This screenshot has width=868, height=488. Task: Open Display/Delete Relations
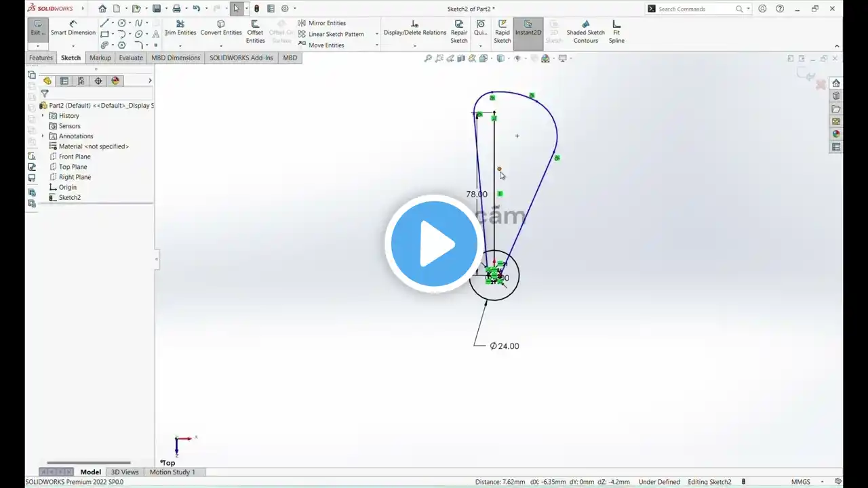pyautogui.click(x=415, y=28)
